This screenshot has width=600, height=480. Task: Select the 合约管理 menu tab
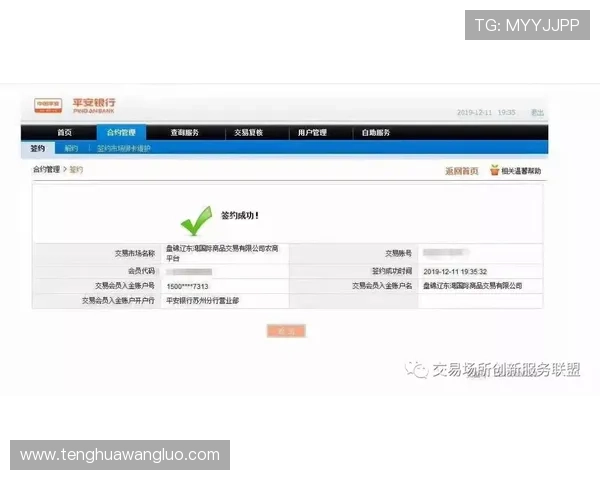pyautogui.click(x=121, y=132)
